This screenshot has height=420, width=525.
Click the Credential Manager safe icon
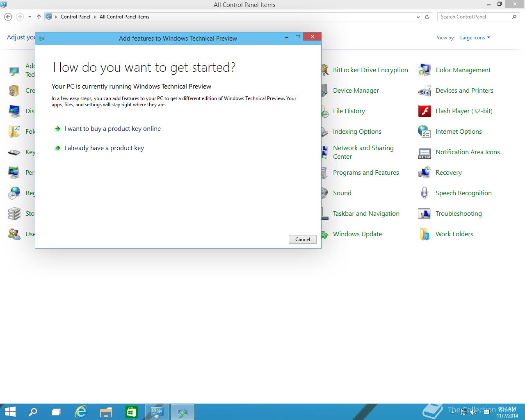click(14, 91)
